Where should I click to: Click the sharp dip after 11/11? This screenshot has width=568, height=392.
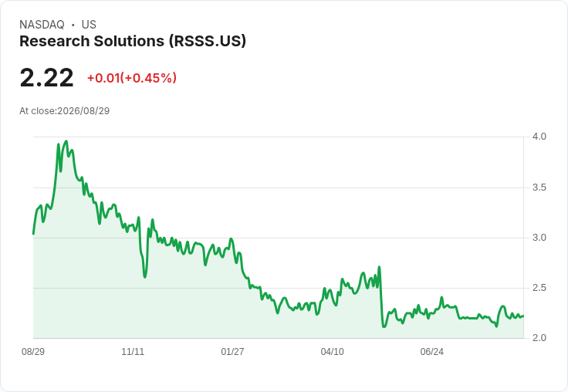tap(145, 277)
